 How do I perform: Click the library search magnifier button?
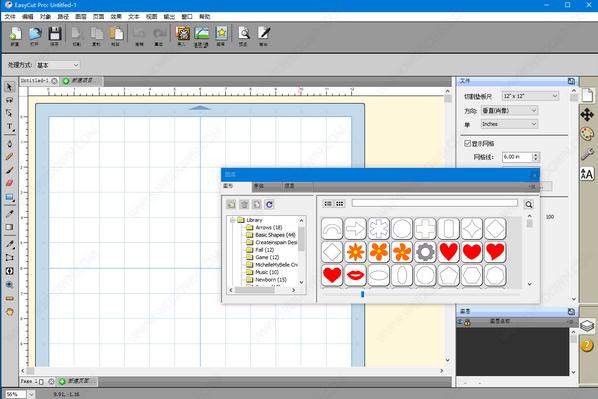pos(529,204)
